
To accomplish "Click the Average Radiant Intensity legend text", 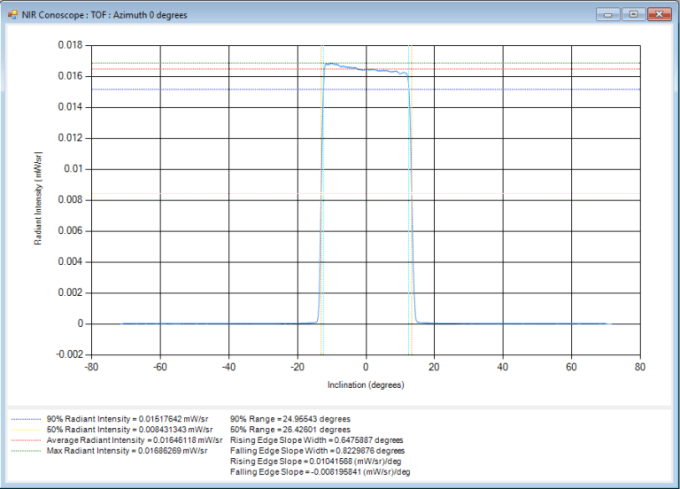I will click(134, 440).
